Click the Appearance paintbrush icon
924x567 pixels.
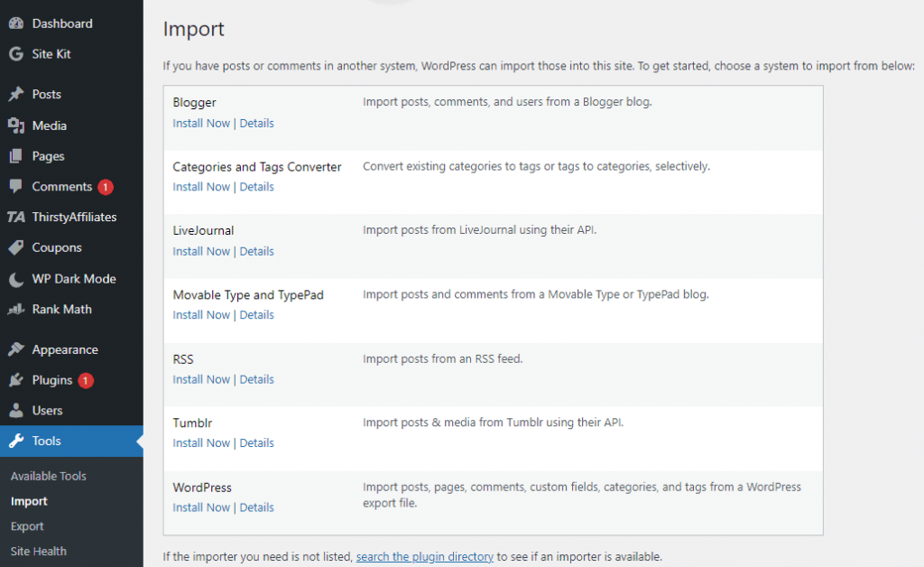coord(16,349)
